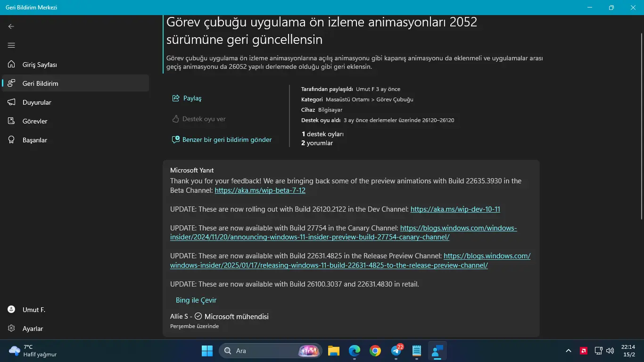
Task: Click 'Masaüstü Ortamı > Görev Çubuğu' category text
Action: coord(370,99)
